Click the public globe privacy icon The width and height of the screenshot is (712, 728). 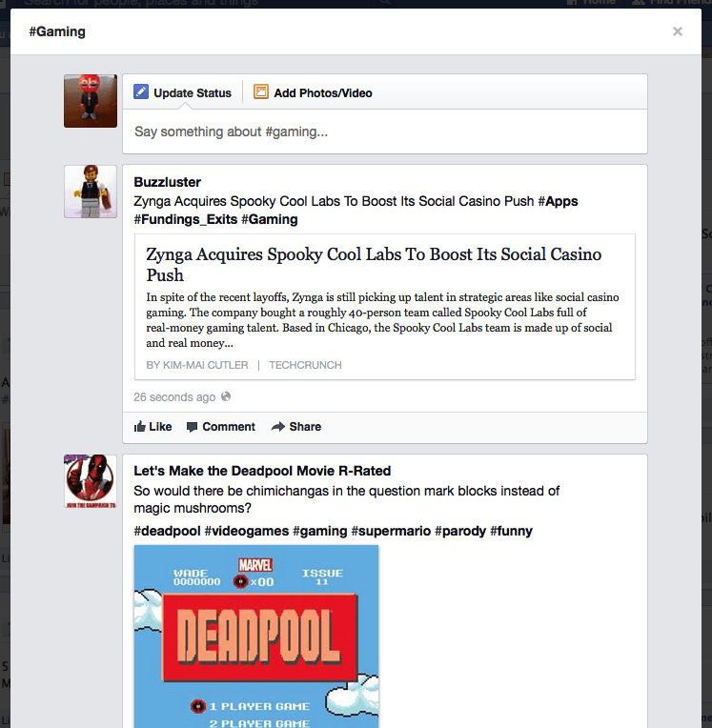click(x=226, y=396)
